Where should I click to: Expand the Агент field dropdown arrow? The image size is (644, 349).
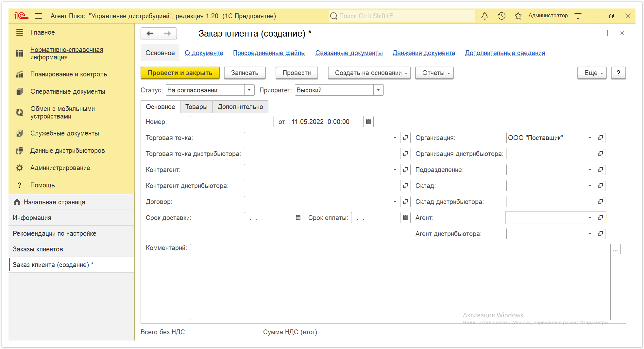(x=590, y=218)
